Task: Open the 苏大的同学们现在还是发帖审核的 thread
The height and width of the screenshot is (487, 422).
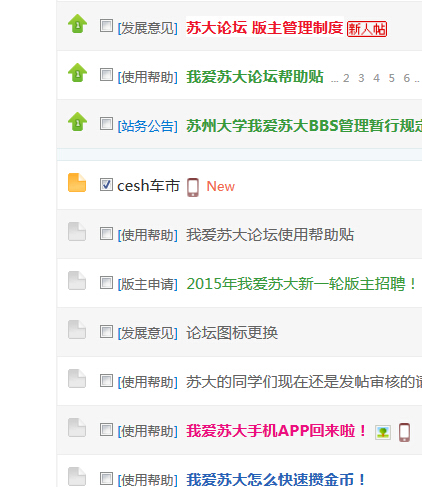Action: (x=304, y=382)
